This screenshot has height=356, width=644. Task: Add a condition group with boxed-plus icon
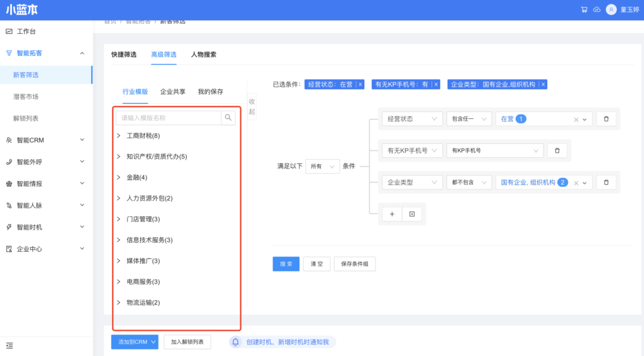[x=412, y=214]
